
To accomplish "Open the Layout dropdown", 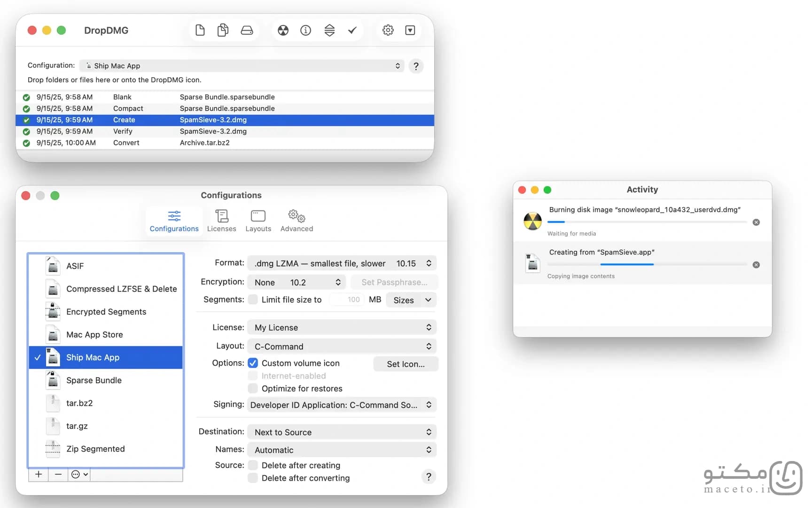I will 342,347.
